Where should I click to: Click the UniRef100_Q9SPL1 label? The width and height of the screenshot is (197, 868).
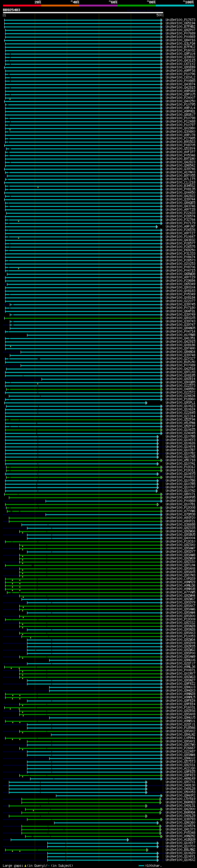pos(180,403)
